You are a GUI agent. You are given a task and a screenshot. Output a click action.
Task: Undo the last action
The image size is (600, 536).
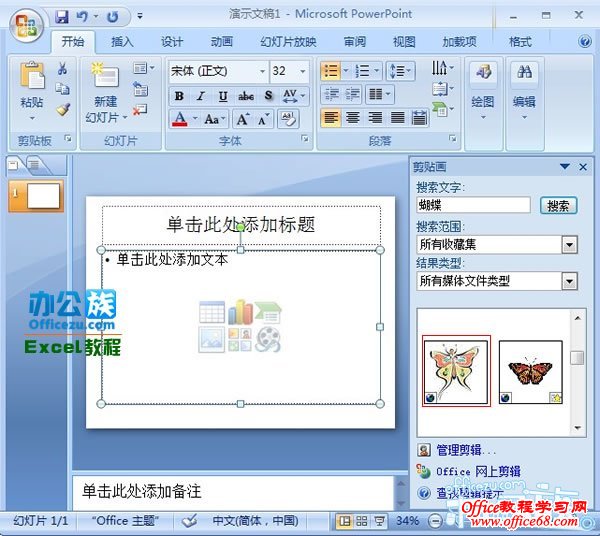pyautogui.click(x=82, y=16)
